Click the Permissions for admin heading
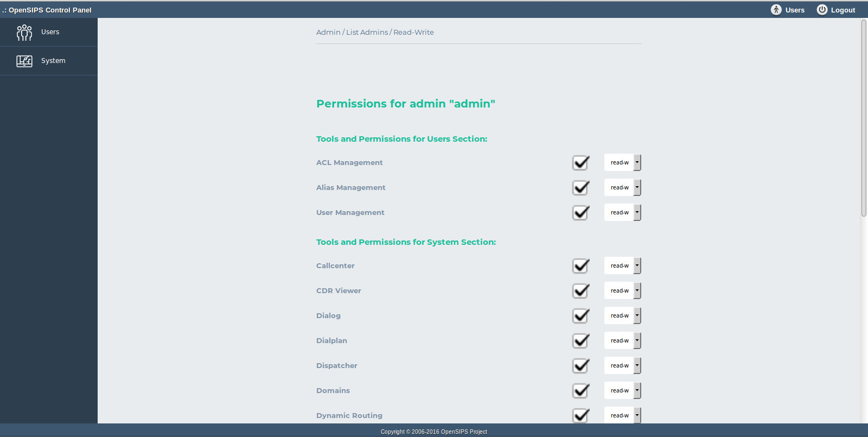868x437 pixels. (406, 104)
